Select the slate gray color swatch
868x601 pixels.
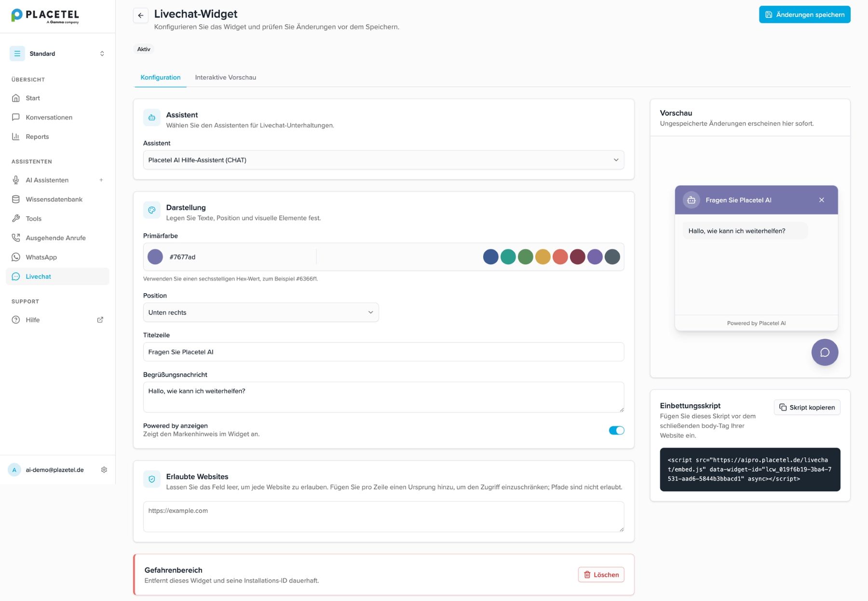click(x=612, y=257)
